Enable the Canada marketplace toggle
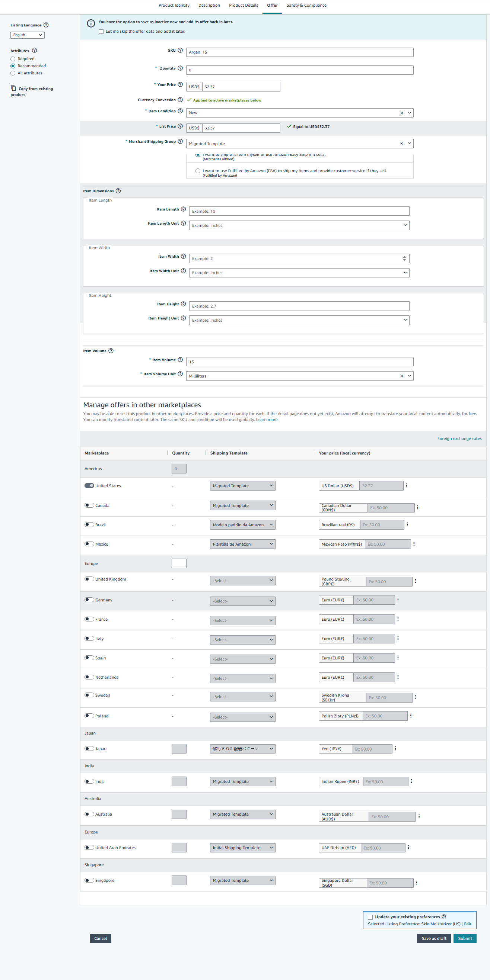 point(89,505)
